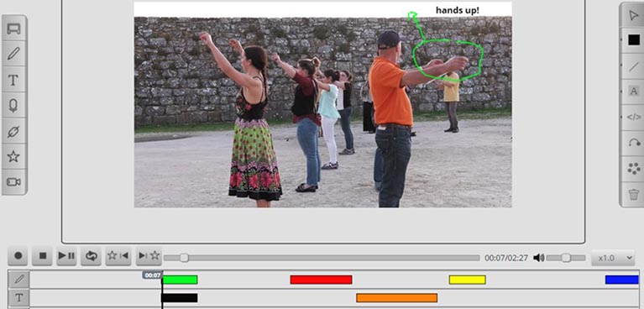The height and width of the screenshot is (309, 644).
Task: Select the red drawing clip on timeline
Action: [322, 280]
